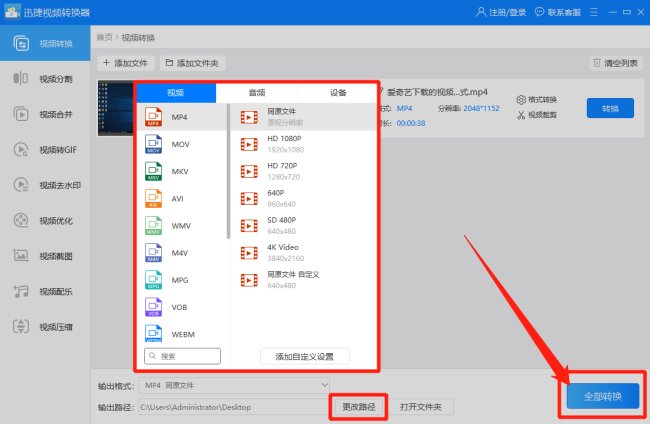Select the M4V format icon
The height and width of the screenshot is (424, 650).
click(153, 253)
